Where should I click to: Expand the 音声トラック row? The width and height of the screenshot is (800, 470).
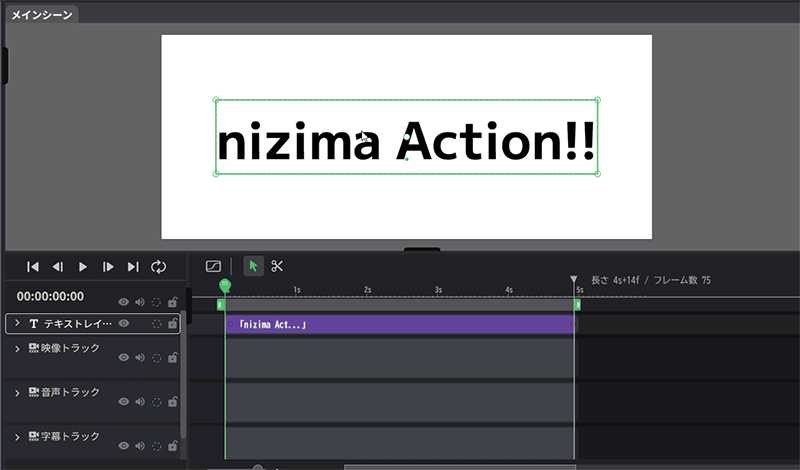(17, 393)
